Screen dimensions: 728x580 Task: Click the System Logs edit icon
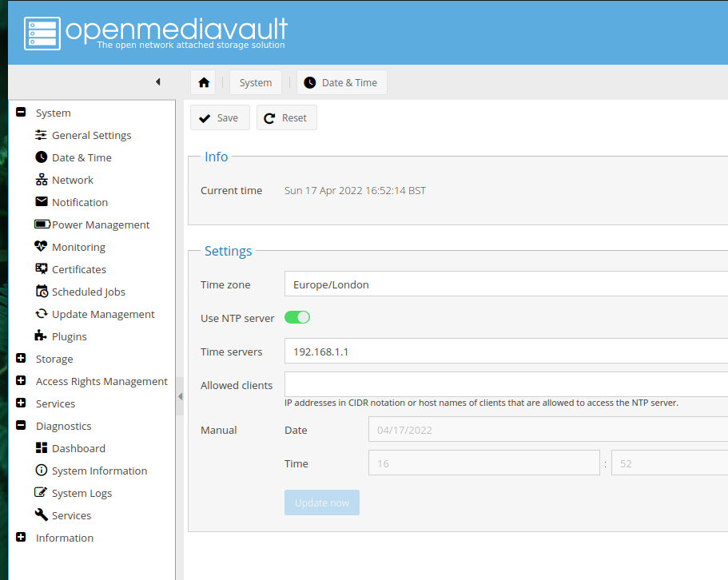pos(41,492)
